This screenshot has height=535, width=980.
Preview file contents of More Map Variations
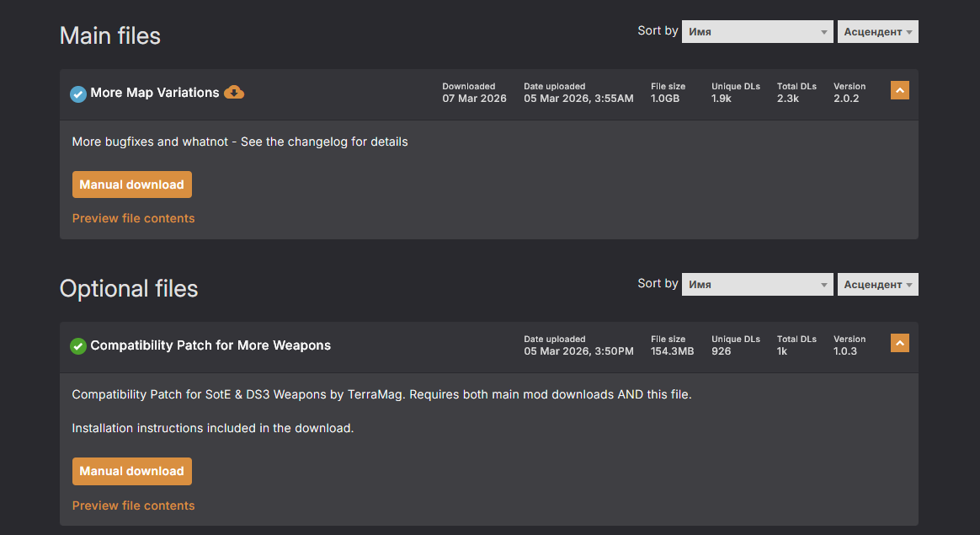pos(133,218)
